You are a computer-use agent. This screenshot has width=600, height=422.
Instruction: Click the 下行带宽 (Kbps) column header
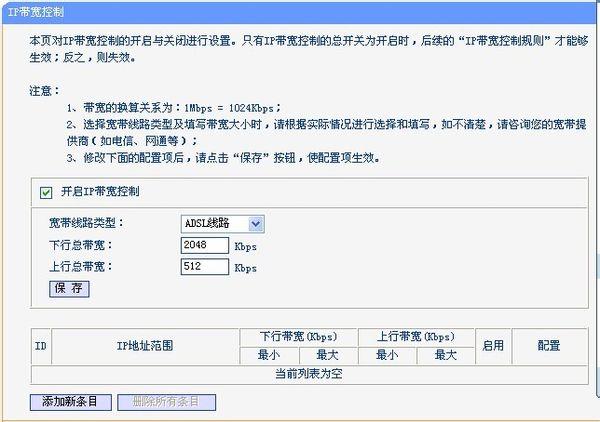click(x=298, y=337)
